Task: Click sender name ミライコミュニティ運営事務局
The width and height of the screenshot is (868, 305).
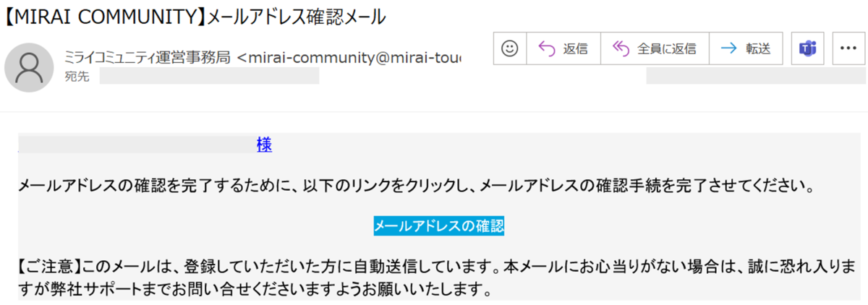Action: pos(147,57)
